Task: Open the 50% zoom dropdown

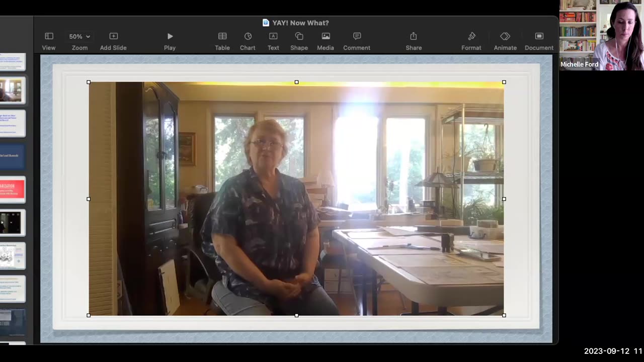Action: pos(79,41)
